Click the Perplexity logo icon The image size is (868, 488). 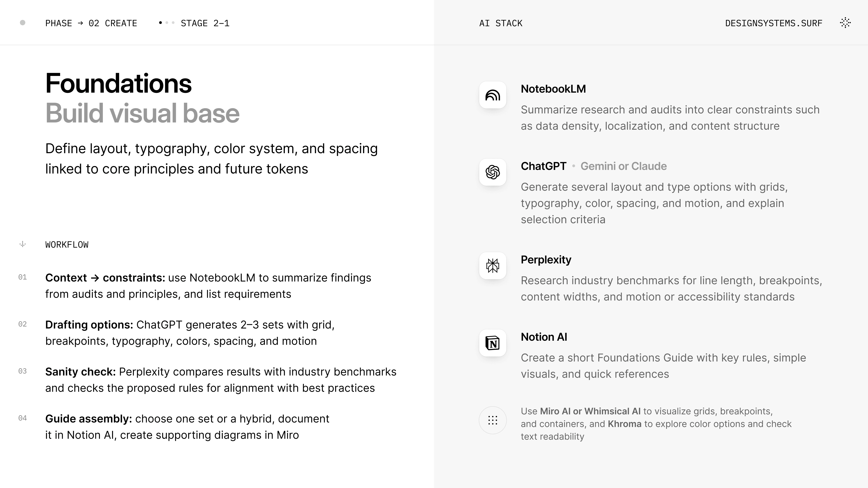point(493,266)
